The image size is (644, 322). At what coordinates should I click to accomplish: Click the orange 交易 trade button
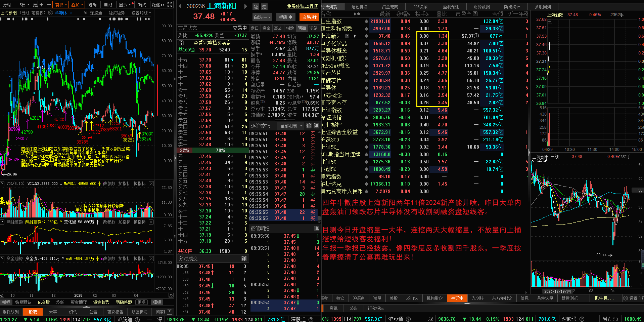tap(309, 17)
